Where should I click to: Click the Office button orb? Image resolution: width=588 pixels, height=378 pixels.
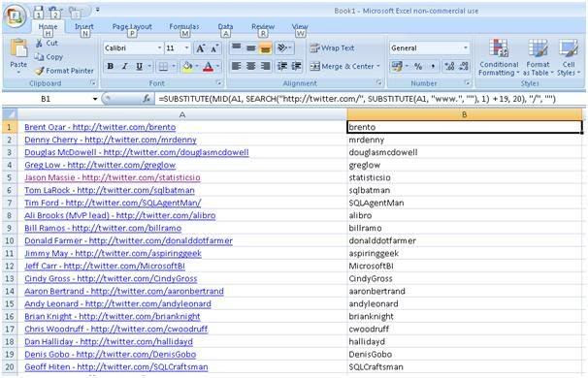(x=15, y=16)
